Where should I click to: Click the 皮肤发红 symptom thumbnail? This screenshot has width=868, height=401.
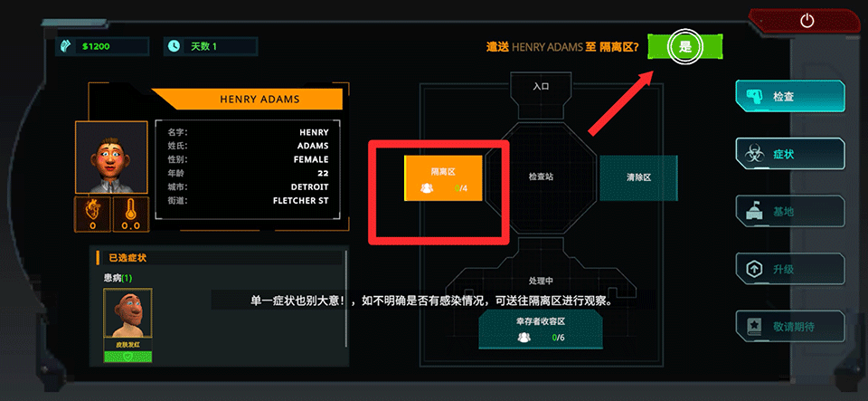127,319
